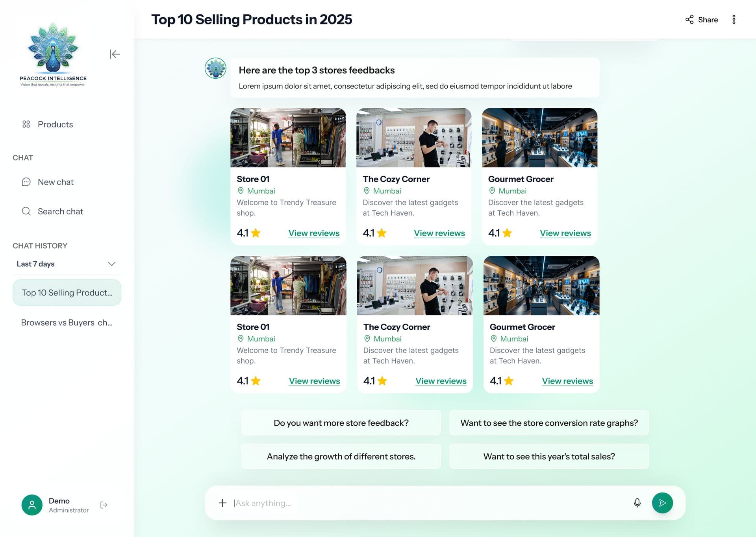Click the plus attach icon in input bar

pos(222,503)
